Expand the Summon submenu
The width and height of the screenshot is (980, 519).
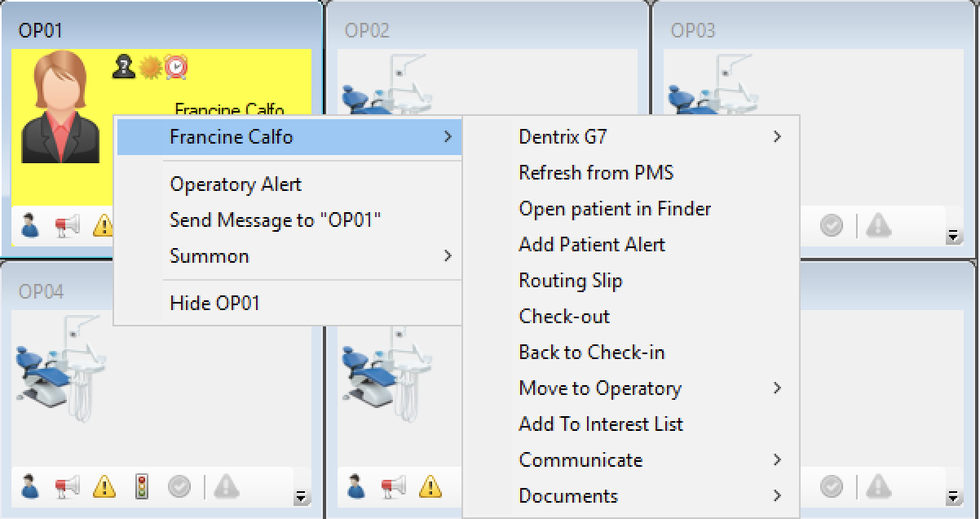(447, 256)
